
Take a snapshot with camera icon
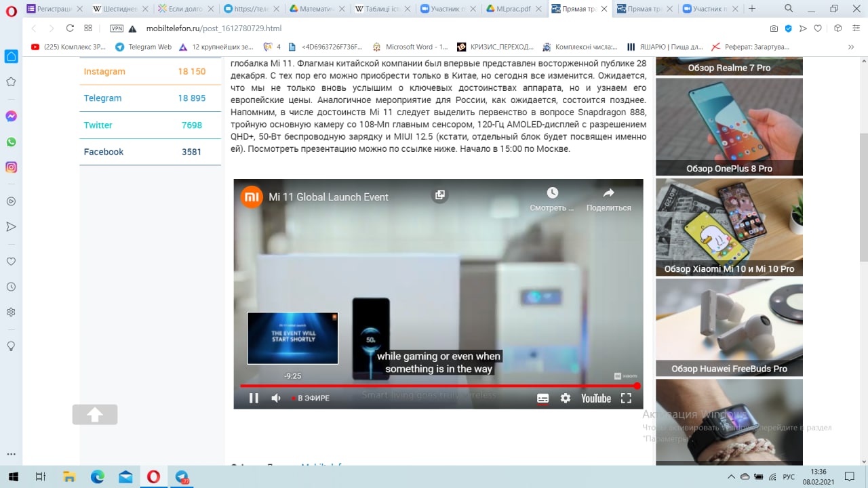774,28
